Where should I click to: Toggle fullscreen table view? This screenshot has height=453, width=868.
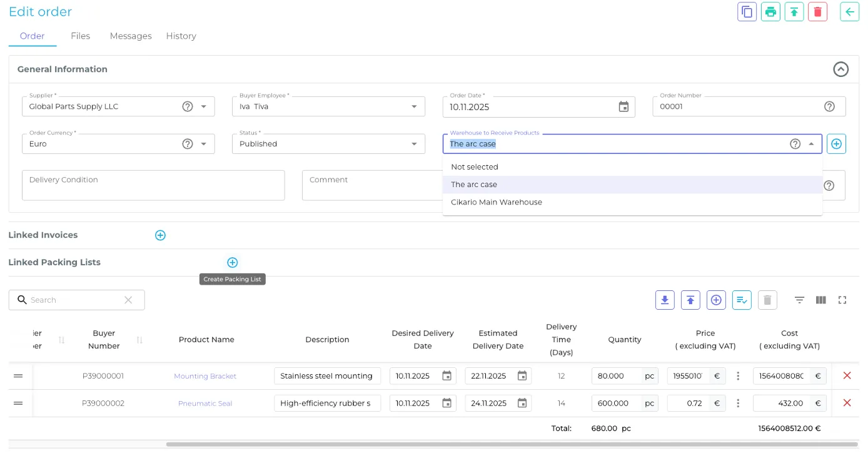[842, 300]
